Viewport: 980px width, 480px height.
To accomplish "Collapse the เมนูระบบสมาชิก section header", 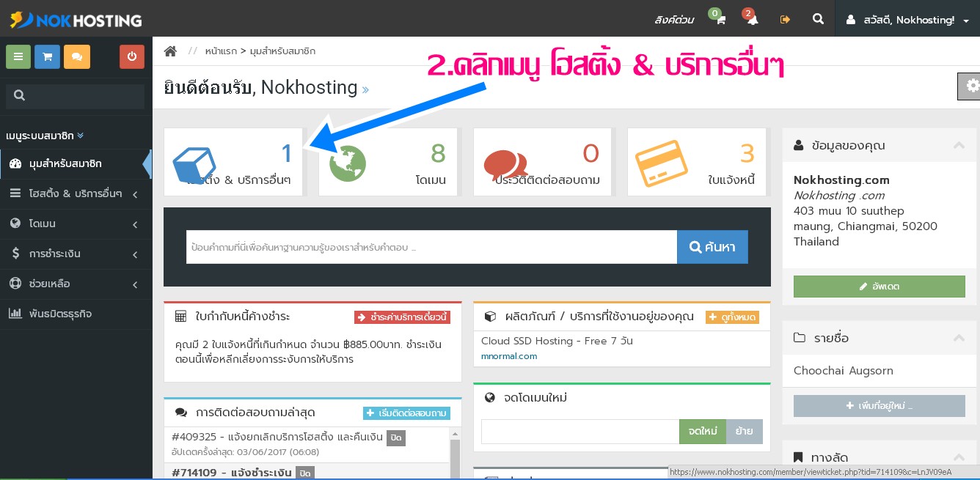I will tap(45, 136).
